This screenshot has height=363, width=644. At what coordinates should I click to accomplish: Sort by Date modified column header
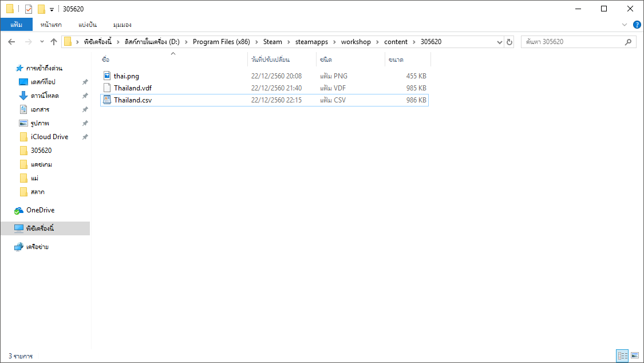click(x=281, y=60)
